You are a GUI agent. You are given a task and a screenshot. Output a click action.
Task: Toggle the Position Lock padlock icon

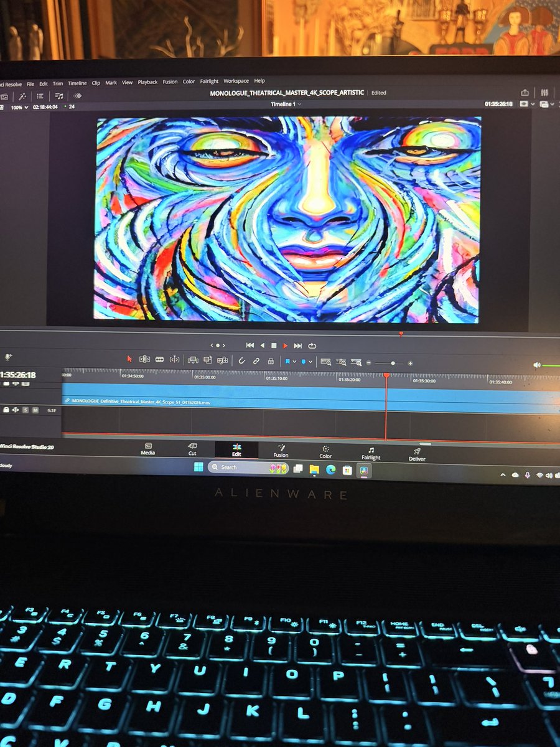pyautogui.click(x=270, y=360)
